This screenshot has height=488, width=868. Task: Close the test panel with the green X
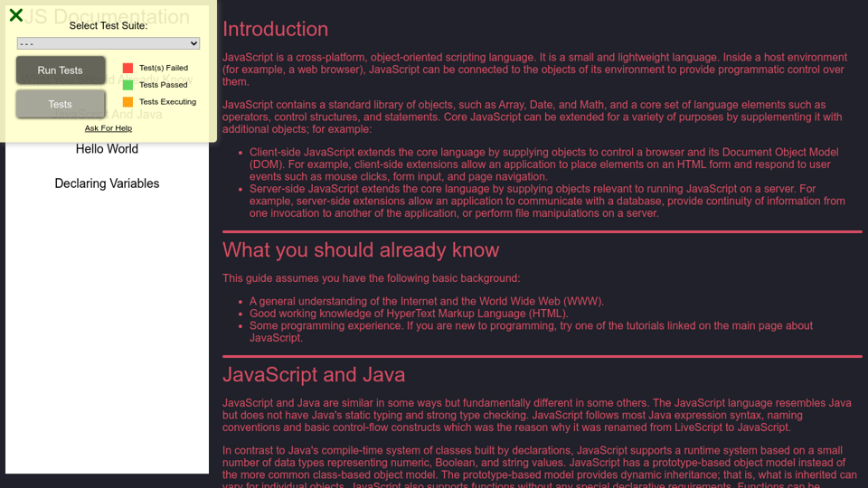point(15,15)
